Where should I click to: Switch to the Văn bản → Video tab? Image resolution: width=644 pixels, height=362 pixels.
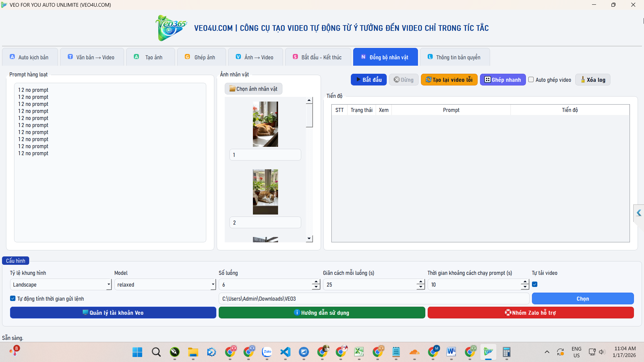92,57
